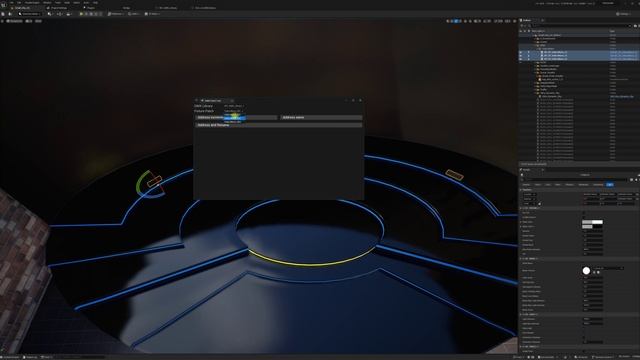Click the Address and Rename button

point(278,125)
